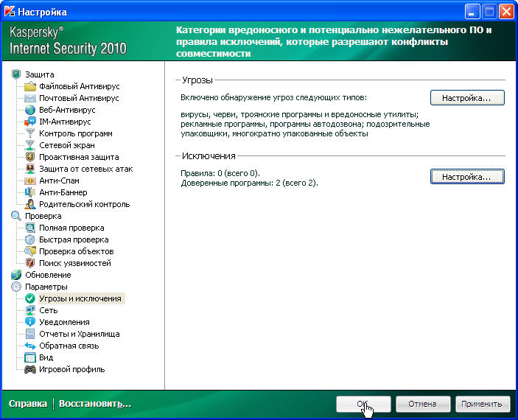Click the Родительский контроль icon
Image resolution: width=518 pixels, height=420 pixels.
(x=29, y=204)
